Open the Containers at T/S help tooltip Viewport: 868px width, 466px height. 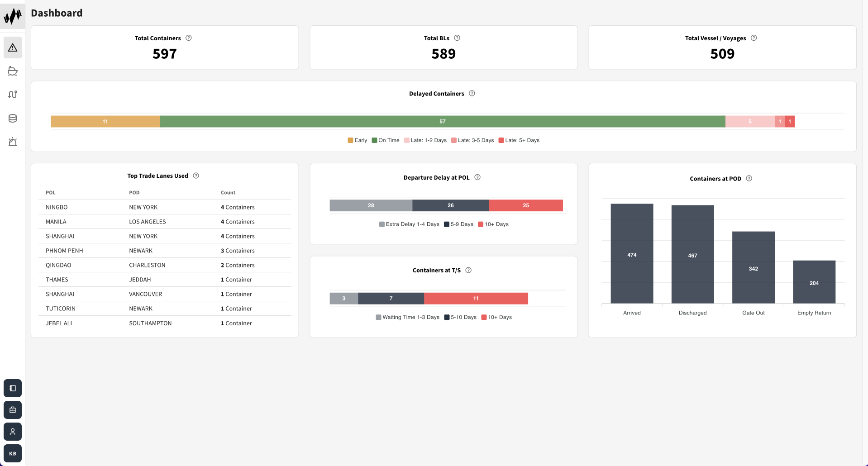coord(468,270)
